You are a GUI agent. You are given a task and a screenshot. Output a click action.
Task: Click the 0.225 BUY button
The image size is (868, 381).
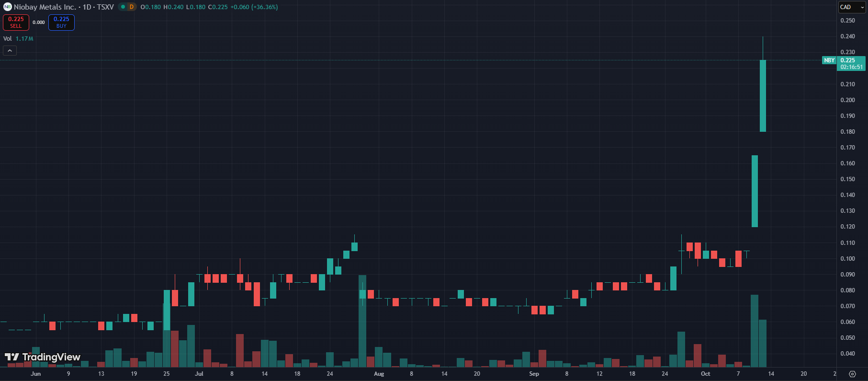[61, 22]
